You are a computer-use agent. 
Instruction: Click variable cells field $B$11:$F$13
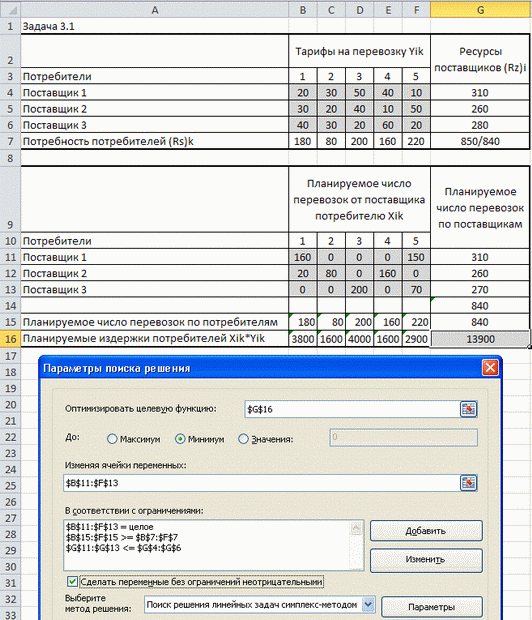262,483
